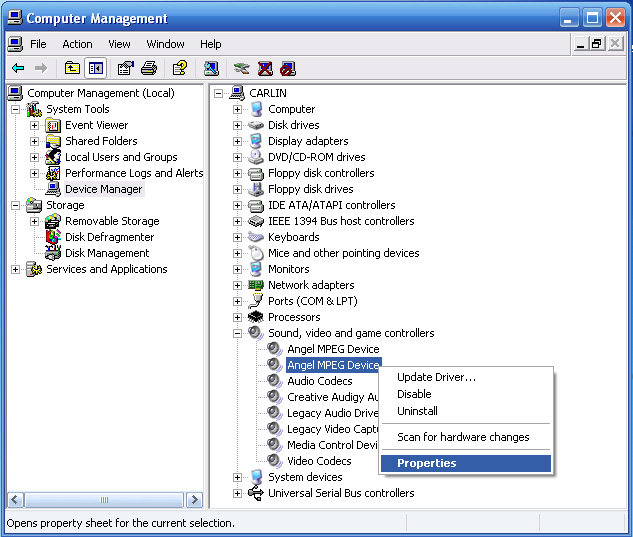Select the Video Codecs device
The image size is (633, 537).
(319, 461)
